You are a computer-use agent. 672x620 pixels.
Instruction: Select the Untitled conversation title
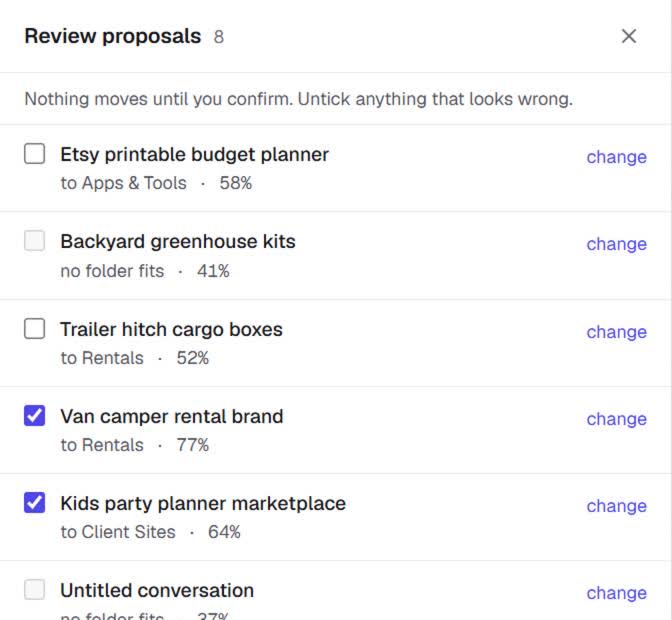(x=157, y=590)
